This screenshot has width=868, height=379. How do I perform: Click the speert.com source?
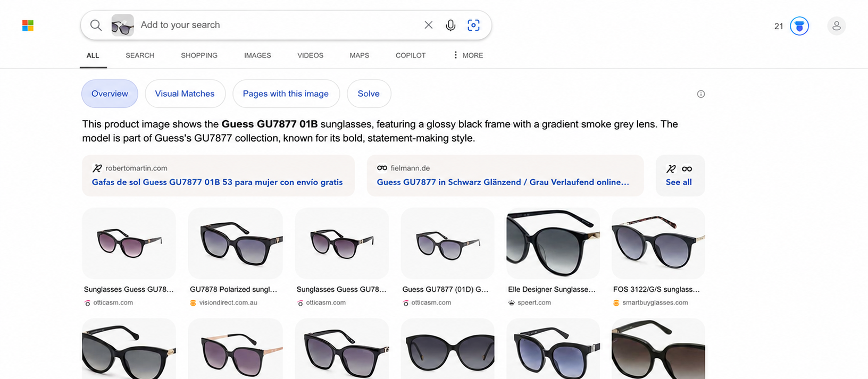pyautogui.click(x=534, y=302)
